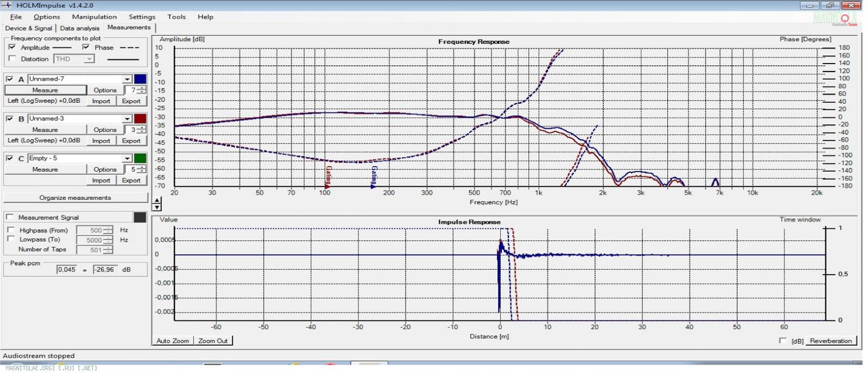
Task: Select the blue Gating marker near 200 Hz
Action: click(373, 177)
